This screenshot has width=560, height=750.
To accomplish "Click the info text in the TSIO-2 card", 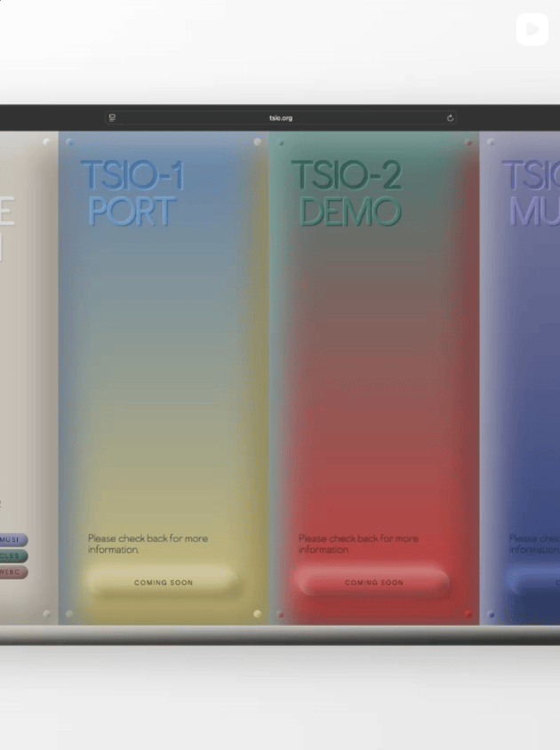I will point(358,544).
